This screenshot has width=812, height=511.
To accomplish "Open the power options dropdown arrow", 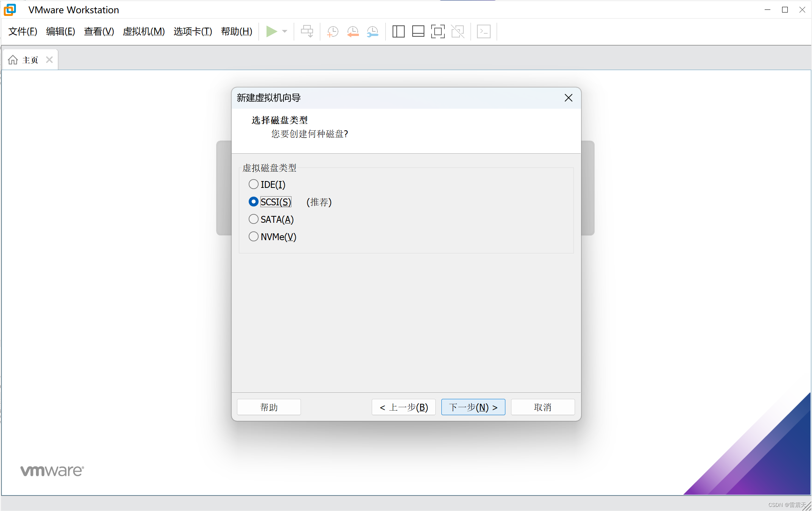I will point(285,31).
